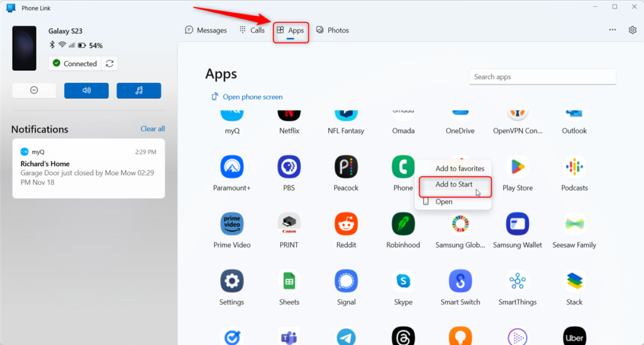
Task: Open Phone Link settings gear
Action: 633,30
